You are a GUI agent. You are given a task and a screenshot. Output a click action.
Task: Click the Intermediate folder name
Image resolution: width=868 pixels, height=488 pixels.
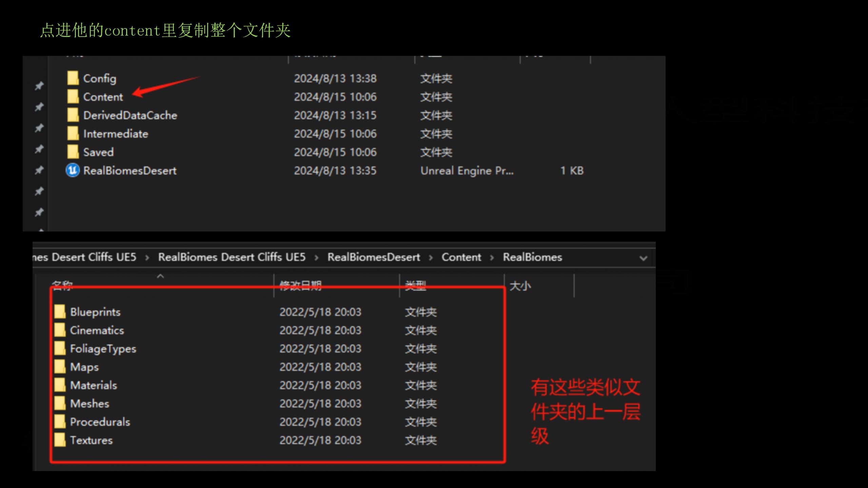[116, 134]
